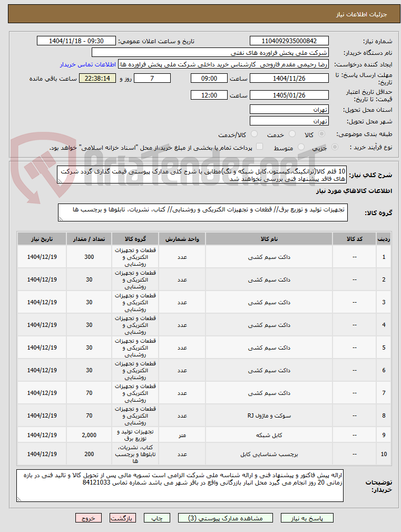Click the response deadline date 1404/11/26
Viewport: 401px width, 532px height.
click(x=289, y=79)
